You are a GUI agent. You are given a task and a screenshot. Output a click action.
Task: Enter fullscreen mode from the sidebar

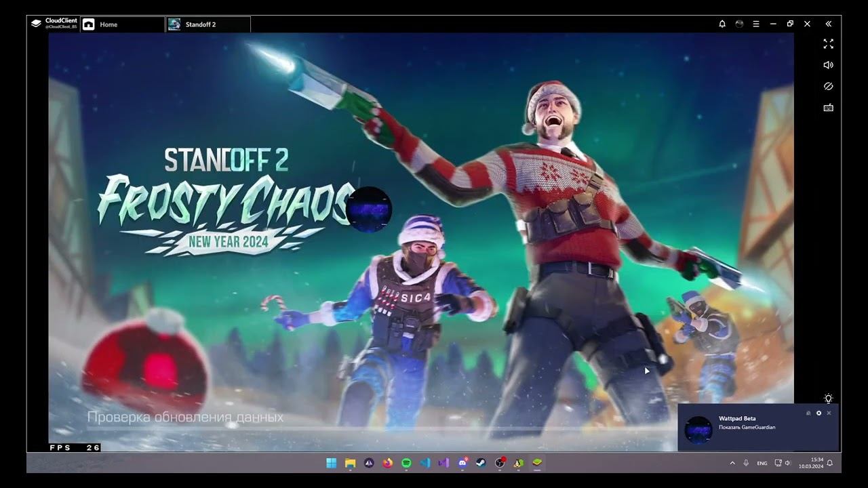tap(828, 43)
